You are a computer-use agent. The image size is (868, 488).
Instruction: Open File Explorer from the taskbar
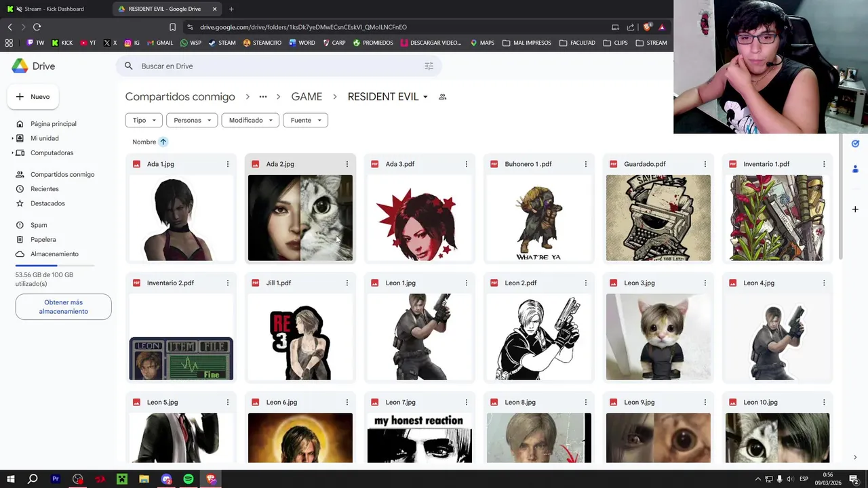[x=144, y=479]
